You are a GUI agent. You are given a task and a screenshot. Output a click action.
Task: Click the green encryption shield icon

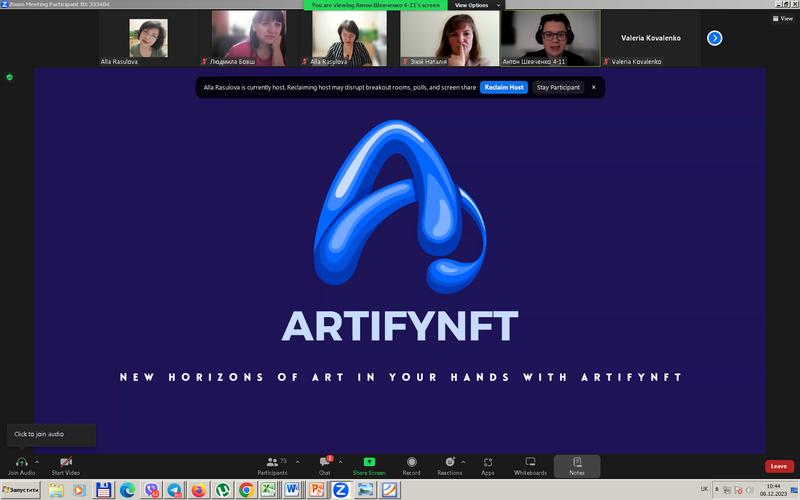point(9,78)
